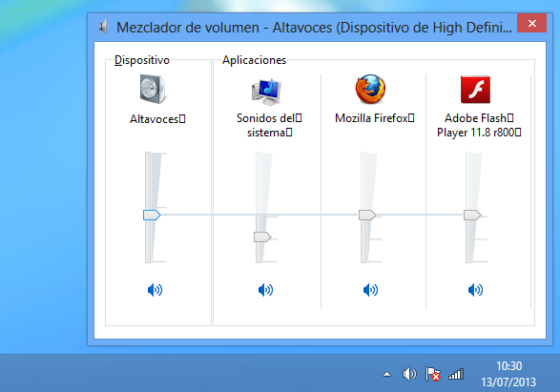Screen dimensions: 560x392
Task: Mute the Altavoces device
Action: pos(155,290)
